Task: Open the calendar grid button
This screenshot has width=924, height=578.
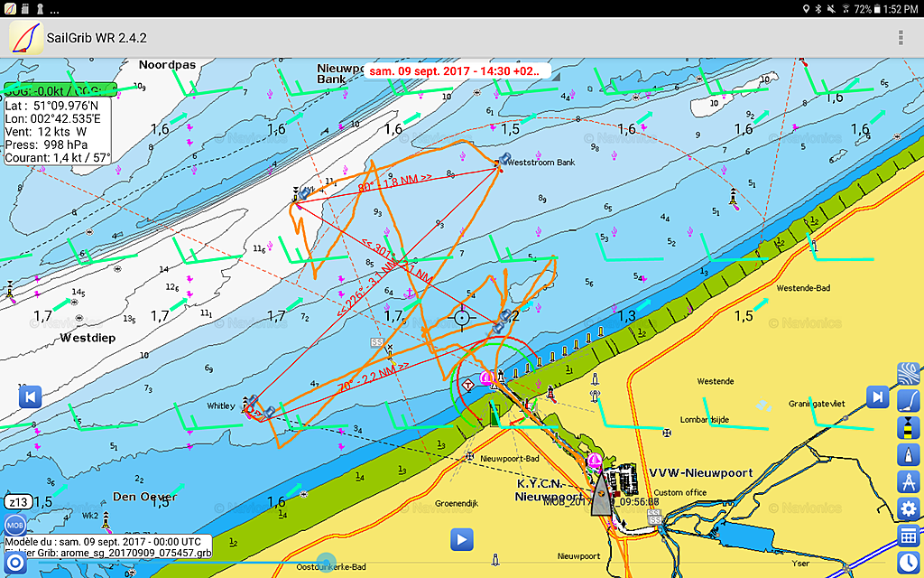Action: click(x=908, y=536)
